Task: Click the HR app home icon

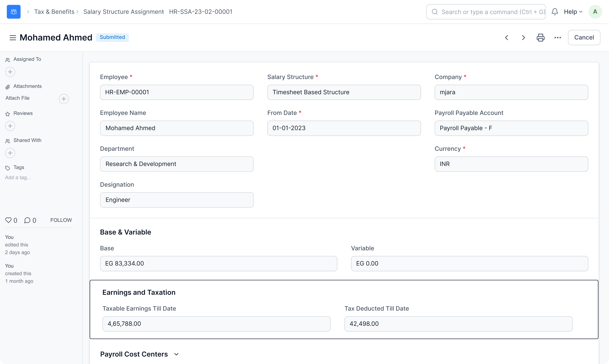Action: point(14,12)
